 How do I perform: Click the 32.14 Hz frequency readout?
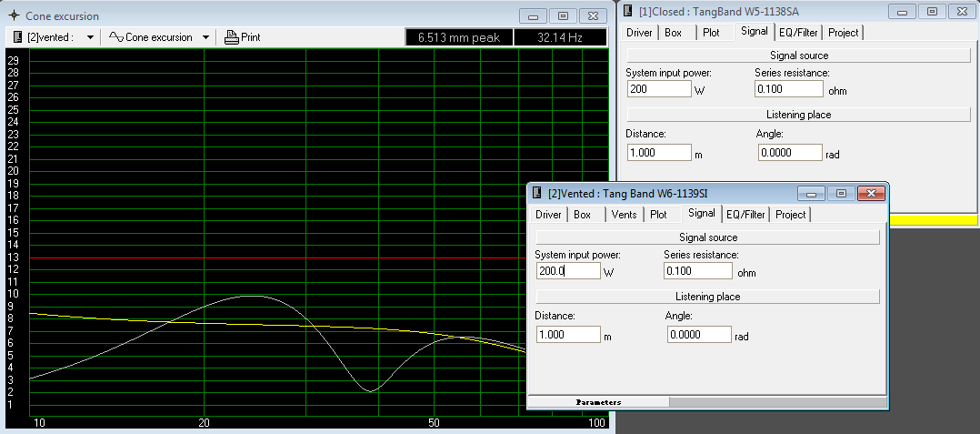click(x=560, y=37)
